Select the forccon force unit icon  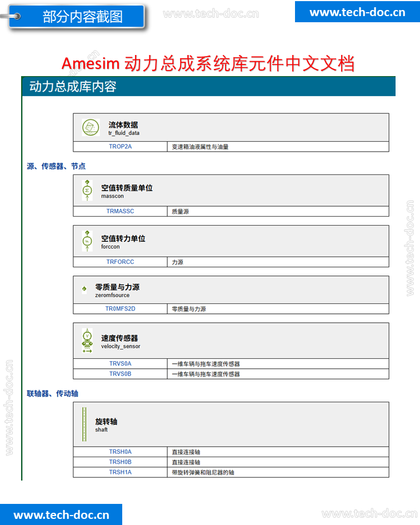click(x=87, y=241)
